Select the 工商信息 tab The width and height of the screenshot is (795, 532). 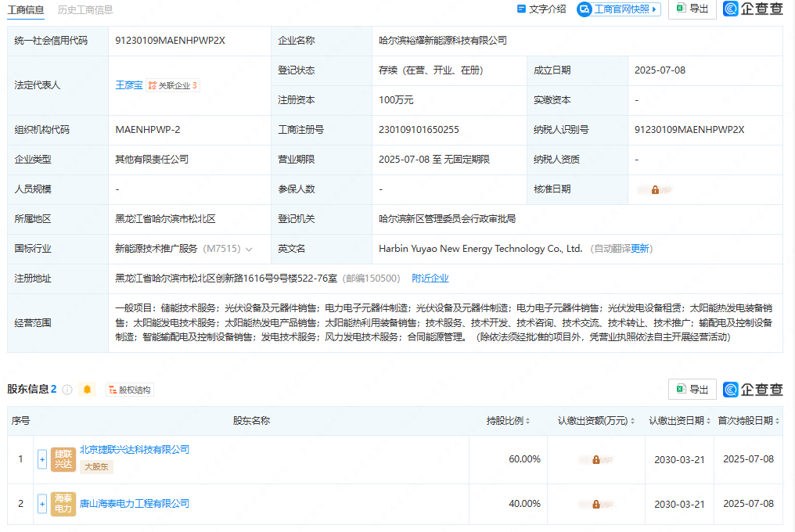(26, 9)
